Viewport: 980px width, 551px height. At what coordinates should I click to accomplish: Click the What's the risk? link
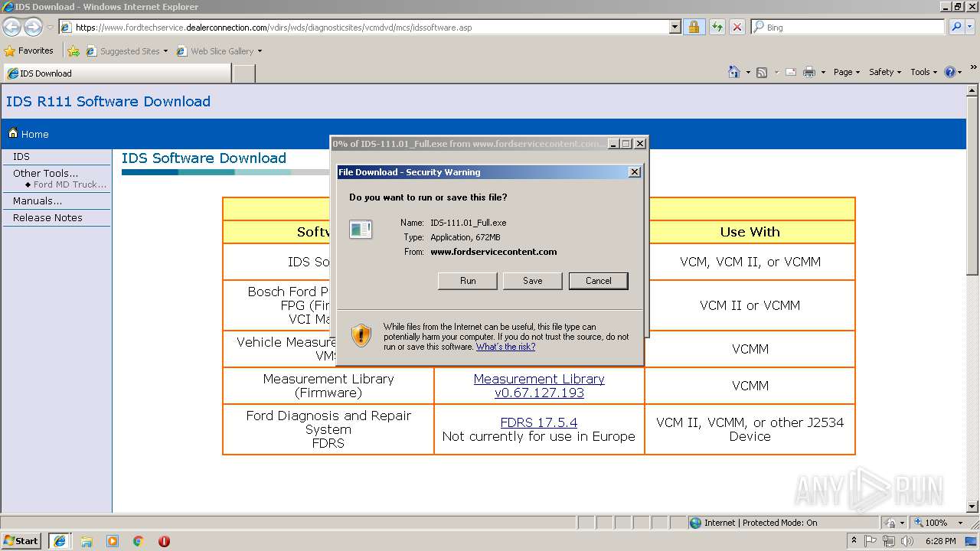(x=505, y=347)
